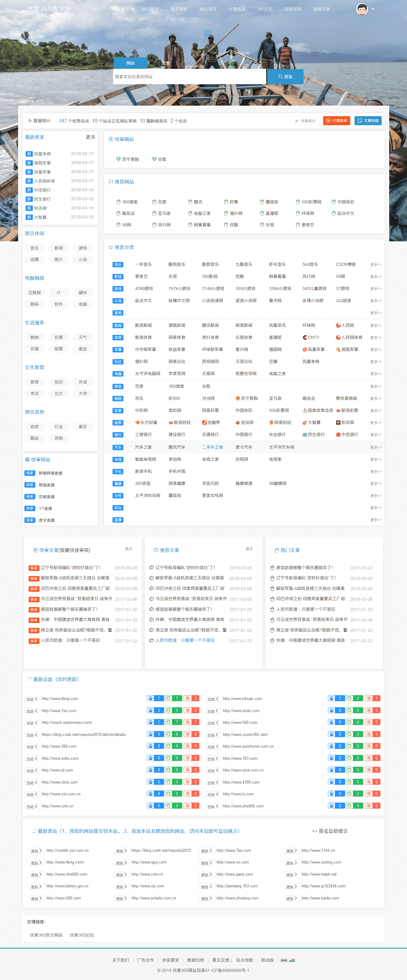Open the 网站排名 navigation menu item
Image resolution: width=407 pixels, height=980 pixels.
[x=208, y=9]
